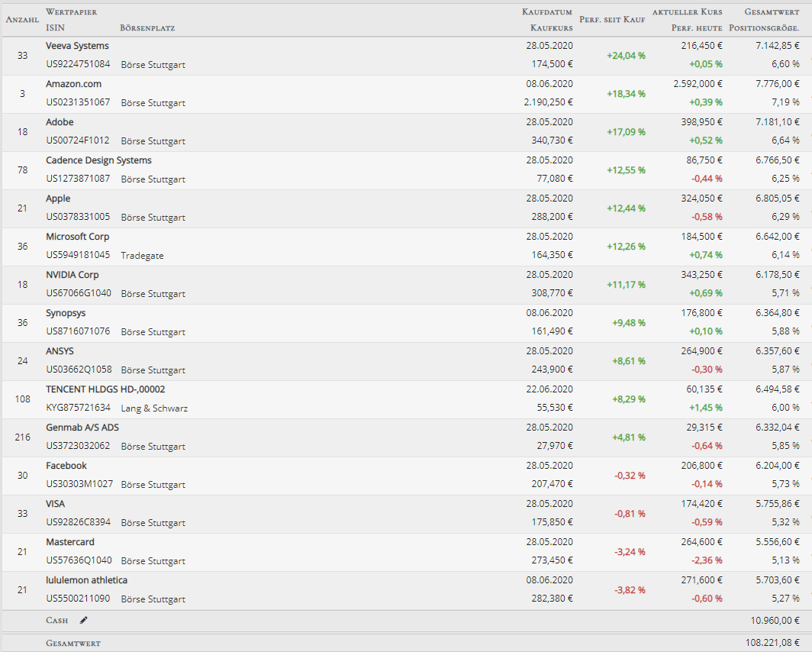Click NVIDIA's purchase price 308,770 €
This screenshot has width=812, height=652.
coord(552,293)
